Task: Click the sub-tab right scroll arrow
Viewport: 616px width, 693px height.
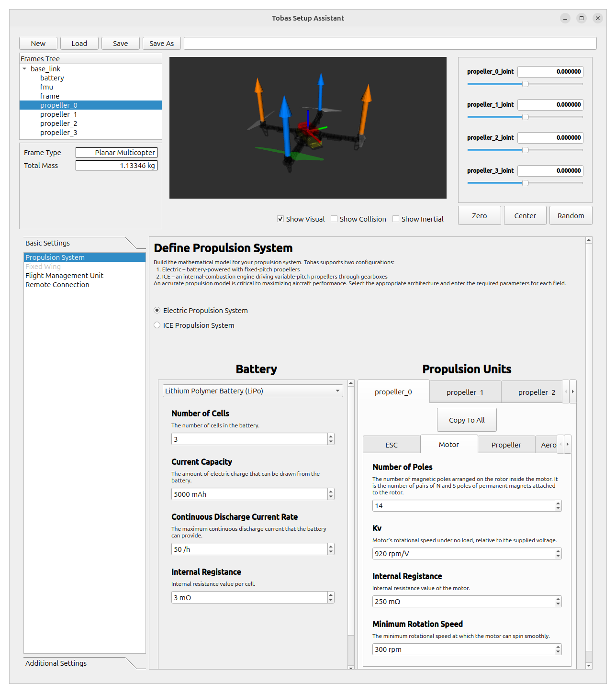Action: point(568,444)
